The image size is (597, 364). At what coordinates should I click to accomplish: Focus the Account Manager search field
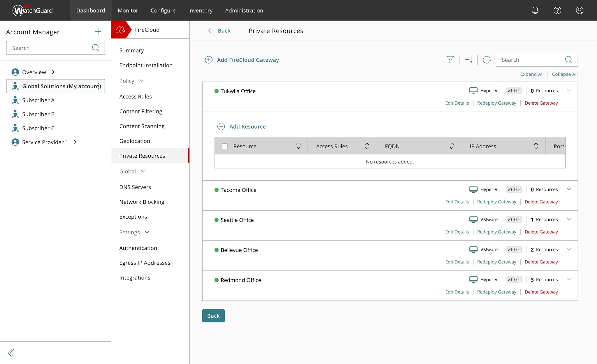[55, 48]
